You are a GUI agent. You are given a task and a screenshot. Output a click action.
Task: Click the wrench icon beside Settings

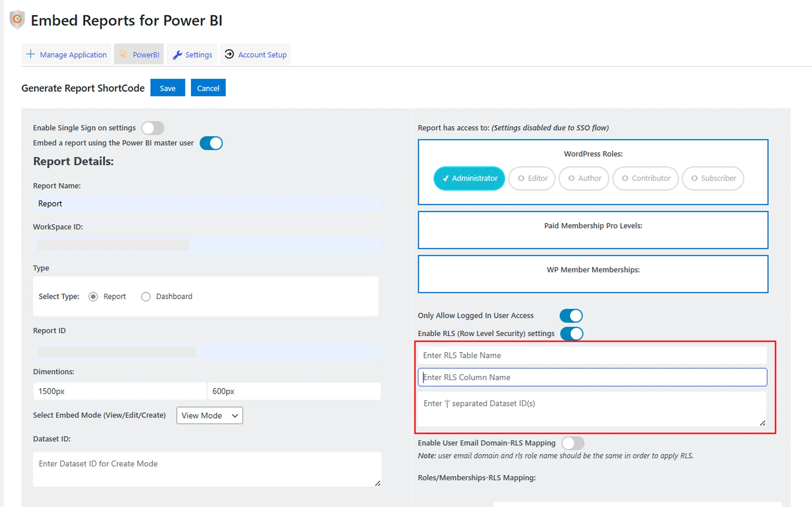pyautogui.click(x=177, y=55)
